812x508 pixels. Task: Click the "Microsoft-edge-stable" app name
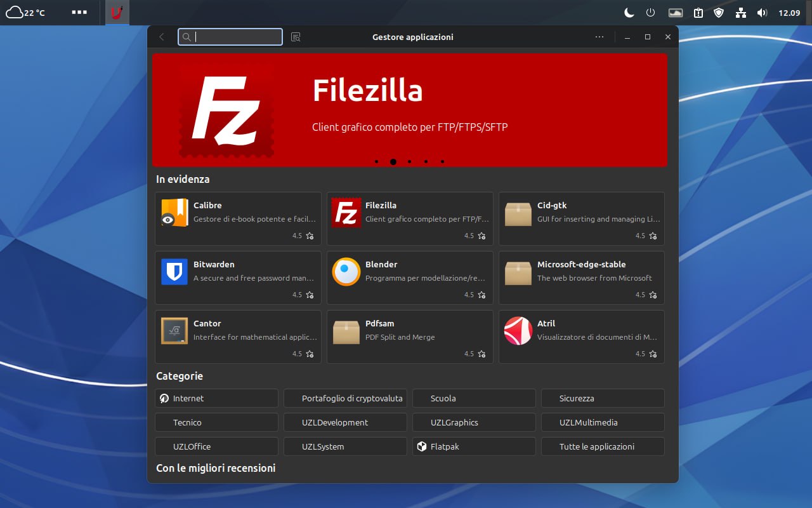click(x=582, y=264)
